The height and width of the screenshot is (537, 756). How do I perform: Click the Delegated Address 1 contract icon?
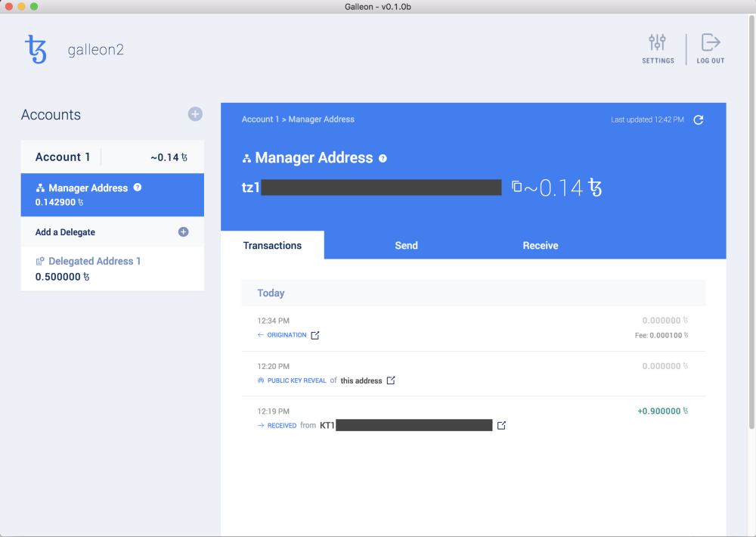40,262
